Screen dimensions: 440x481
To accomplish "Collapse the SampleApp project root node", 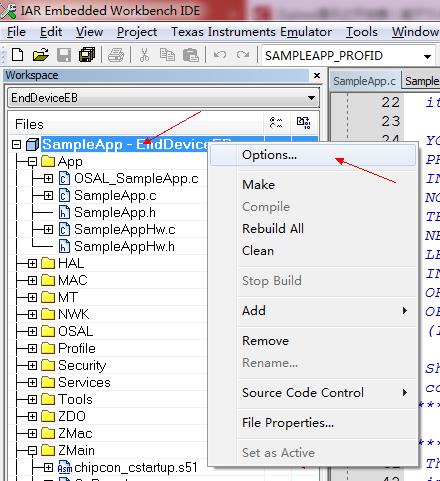I will [x=16, y=145].
